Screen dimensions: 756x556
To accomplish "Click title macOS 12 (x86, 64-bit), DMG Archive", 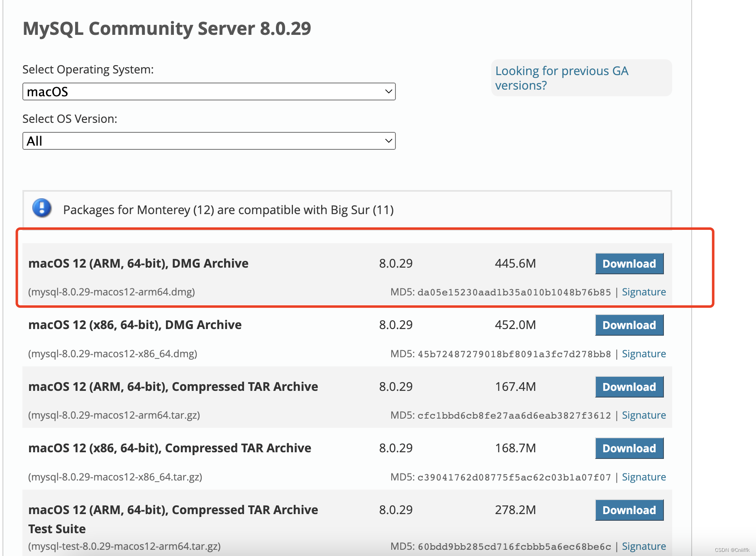I will click(135, 325).
